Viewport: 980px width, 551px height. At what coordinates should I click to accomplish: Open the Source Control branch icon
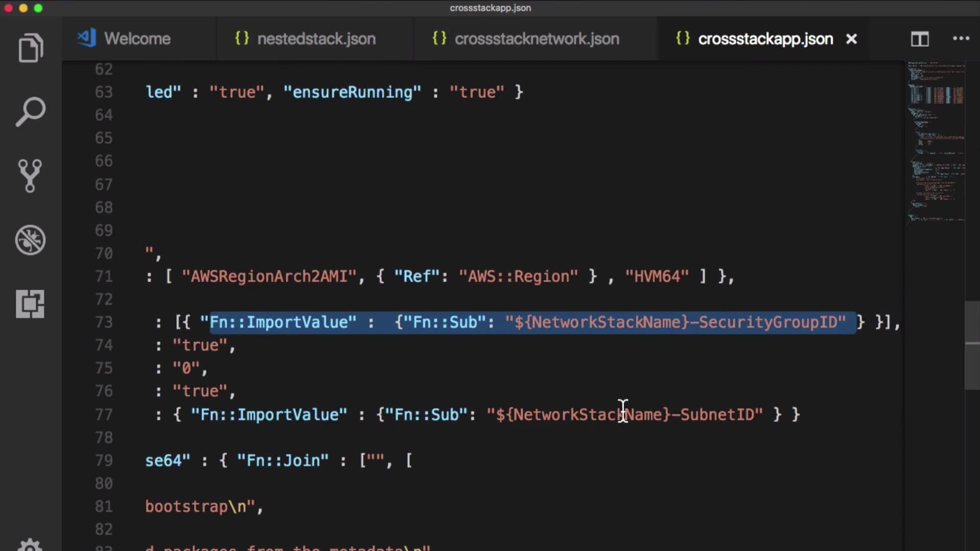coord(30,176)
